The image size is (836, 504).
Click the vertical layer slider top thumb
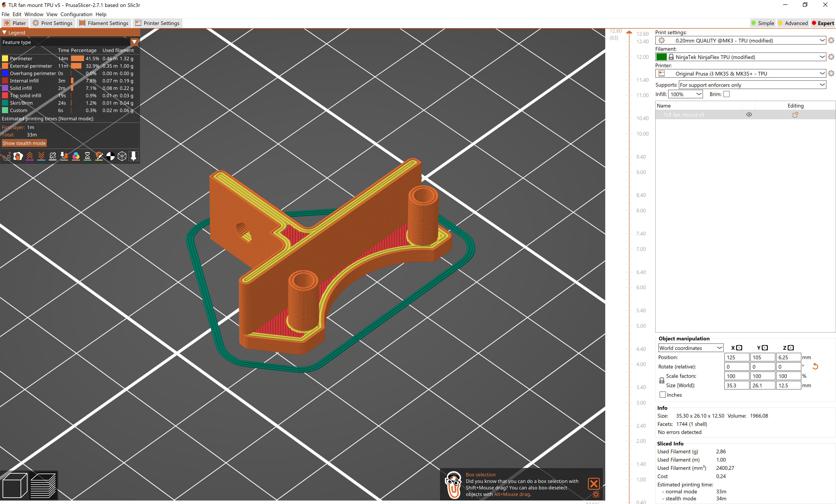click(629, 32)
